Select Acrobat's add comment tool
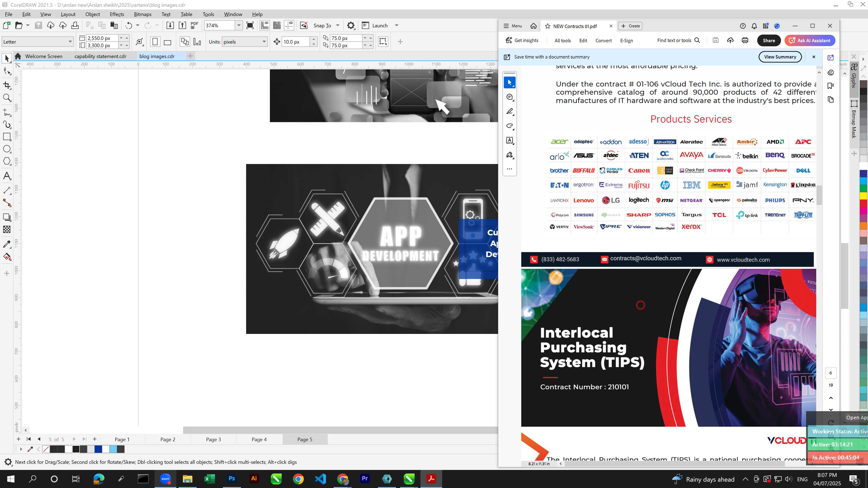The image size is (868, 488). [509, 97]
